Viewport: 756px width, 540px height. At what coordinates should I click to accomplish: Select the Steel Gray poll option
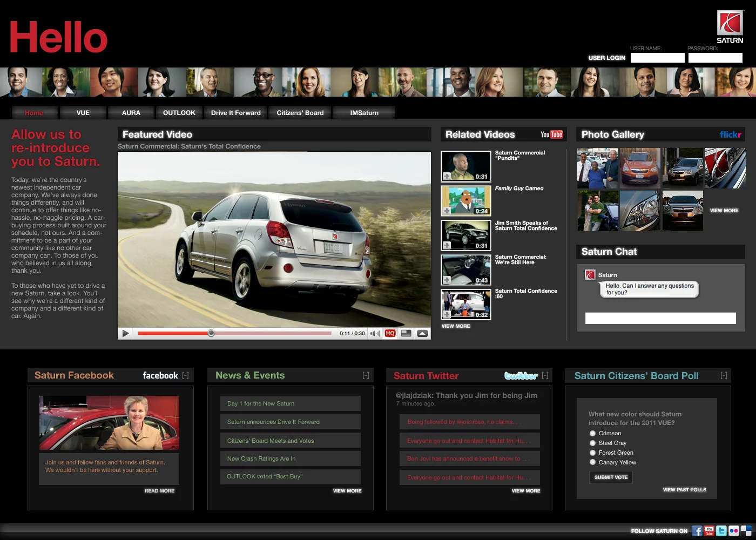coord(592,443)
